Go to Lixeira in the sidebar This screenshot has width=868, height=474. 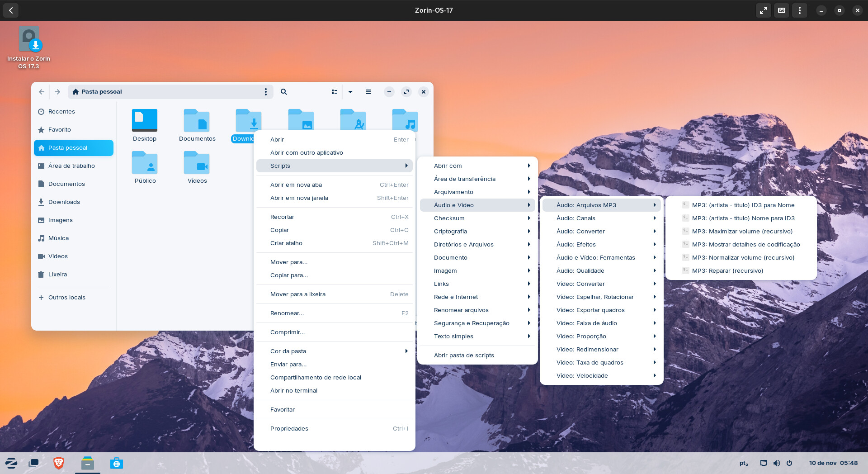[57, 275]
